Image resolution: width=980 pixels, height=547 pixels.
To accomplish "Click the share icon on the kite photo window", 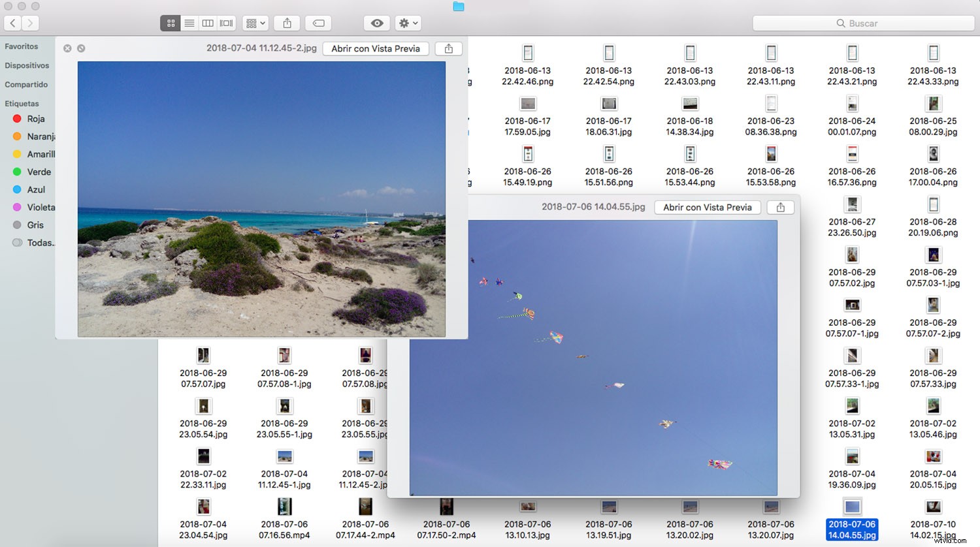I will pos(780,207).
